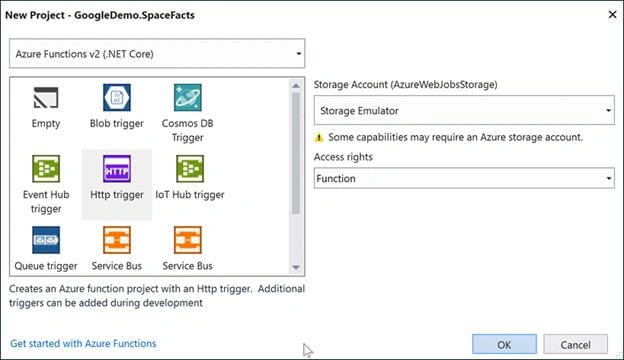The image size is (624, 360).
Task: Select the IoT Hub trigger icon
Action: [190, 169]
